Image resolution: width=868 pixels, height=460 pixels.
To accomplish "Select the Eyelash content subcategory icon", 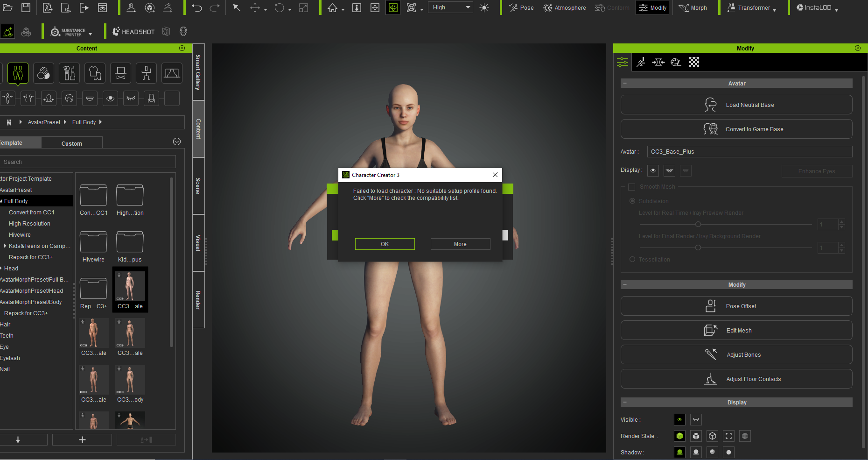I will click(131, 98).
